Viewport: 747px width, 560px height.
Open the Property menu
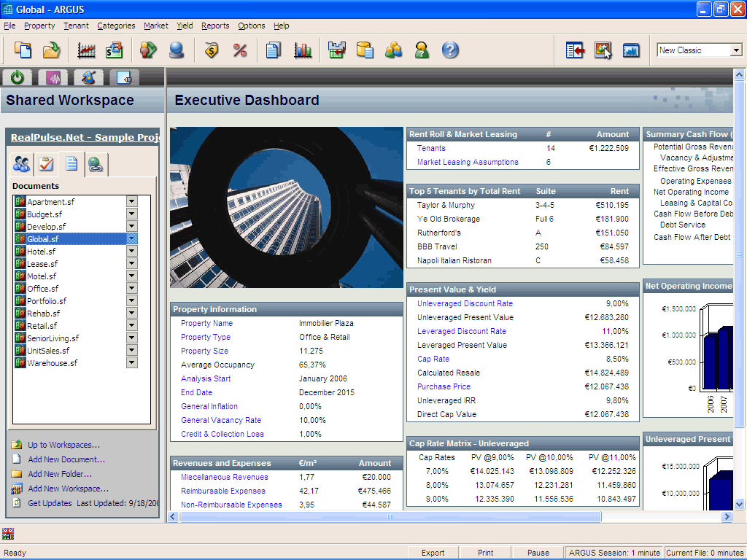pos(39,26)
